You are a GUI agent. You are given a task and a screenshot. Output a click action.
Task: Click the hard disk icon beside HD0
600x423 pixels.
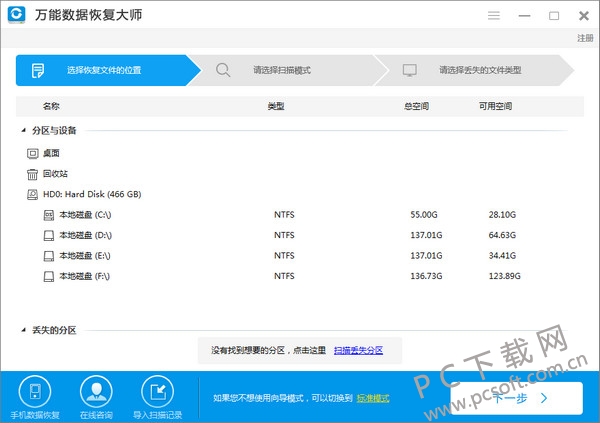click(x=33, y=194)
